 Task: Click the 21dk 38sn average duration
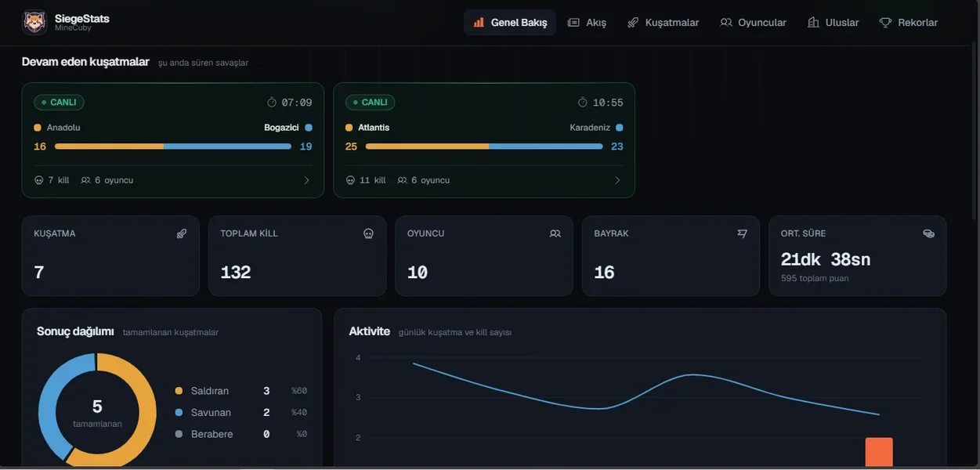826,259
